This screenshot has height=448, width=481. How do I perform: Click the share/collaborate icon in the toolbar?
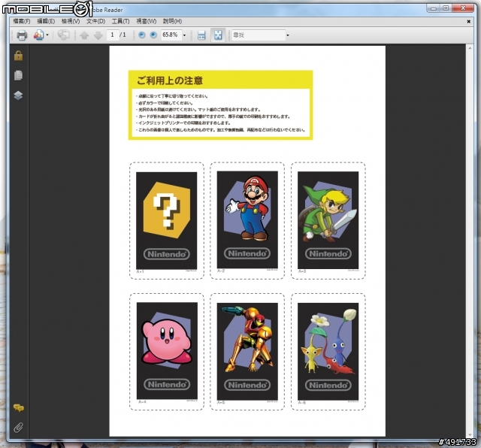[x=38, y=35]
